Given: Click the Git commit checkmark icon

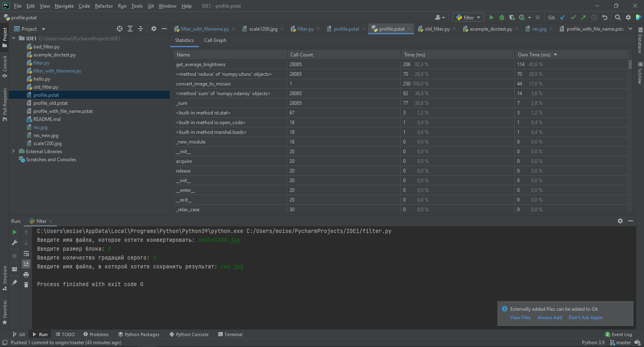Looking at the screenshot, I should point(573,17).
